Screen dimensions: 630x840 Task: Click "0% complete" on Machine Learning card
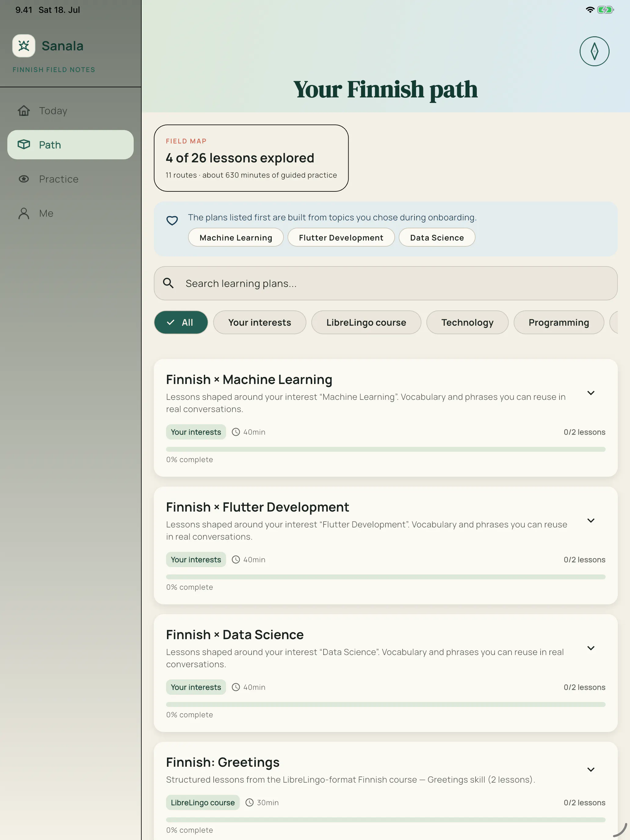pyautogui.click(x=190, y=459)
